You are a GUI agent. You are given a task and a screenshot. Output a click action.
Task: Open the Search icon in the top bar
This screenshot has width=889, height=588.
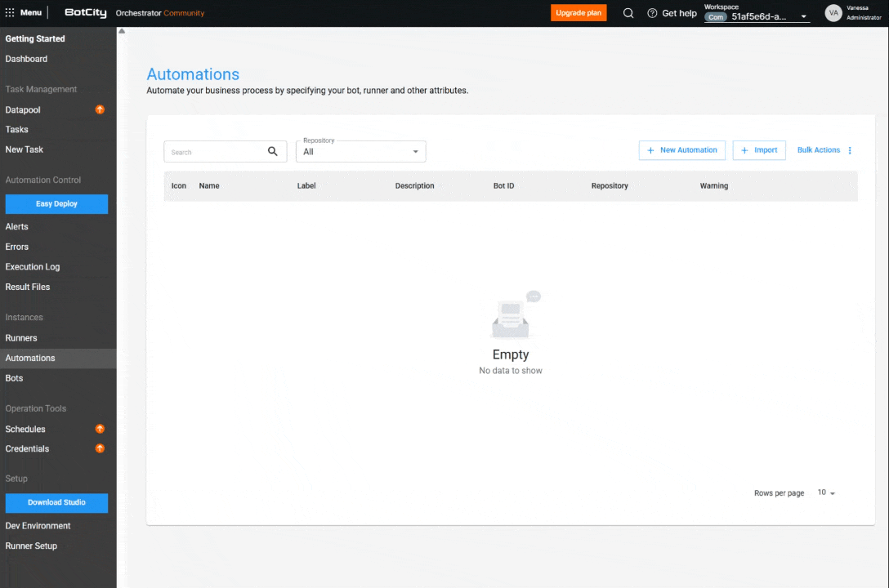628,13
